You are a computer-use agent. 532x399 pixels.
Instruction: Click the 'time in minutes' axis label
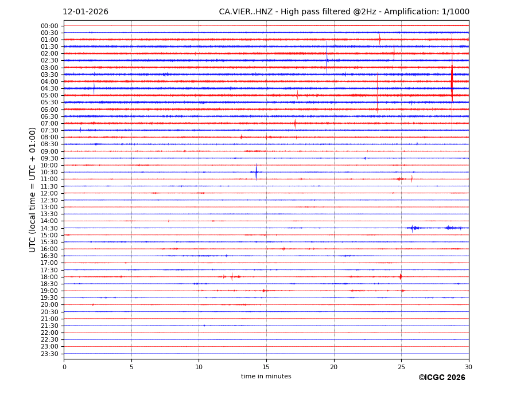click(266, 377)
